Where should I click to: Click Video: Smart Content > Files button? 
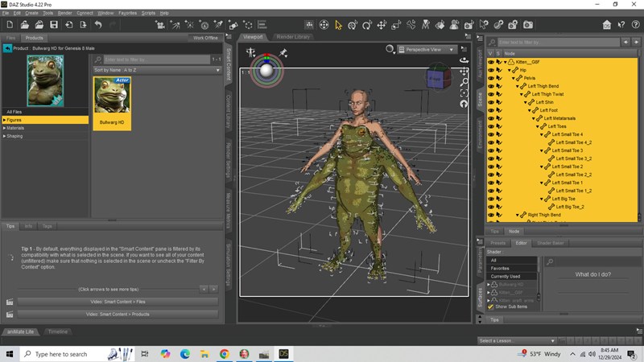[x=118, y=302]
